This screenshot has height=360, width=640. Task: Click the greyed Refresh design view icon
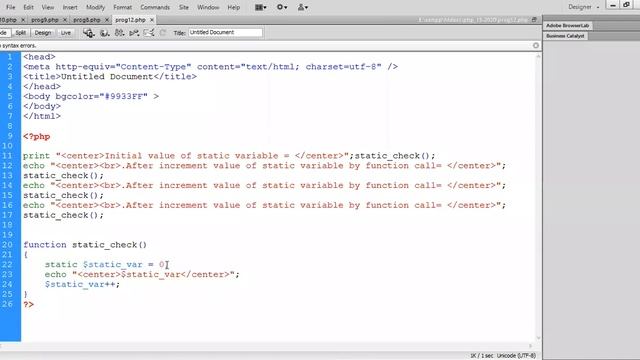(x=162, y=33)
